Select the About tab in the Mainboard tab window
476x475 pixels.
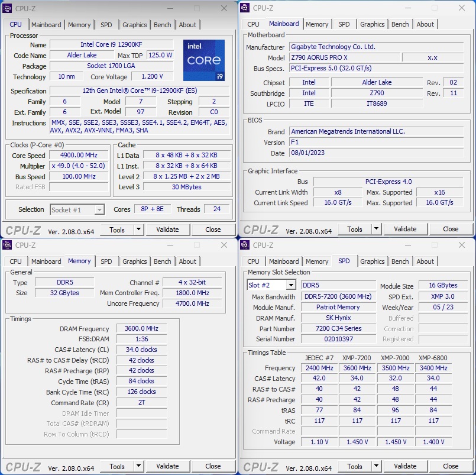425,24
